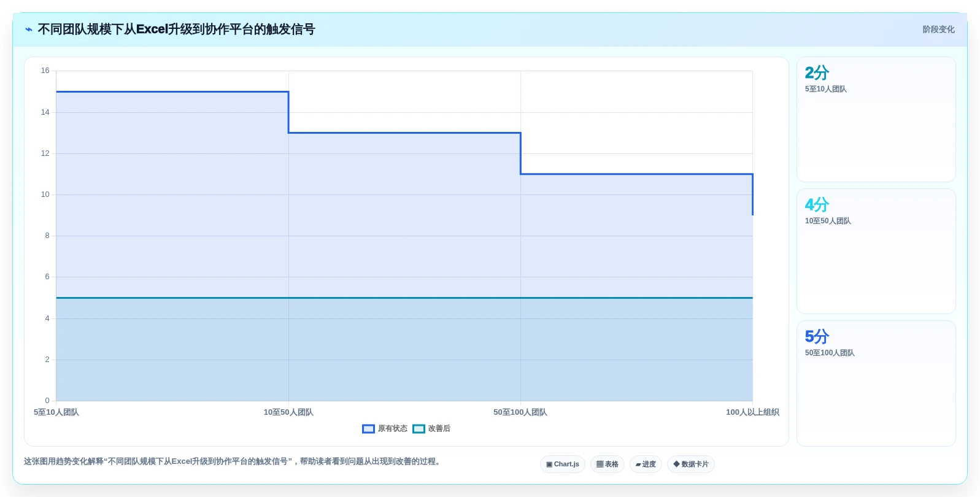Viewport: 980px width, 497px height.
Task: Click the x-axis label 100人以上组织
Action: (x=752, y=412)
